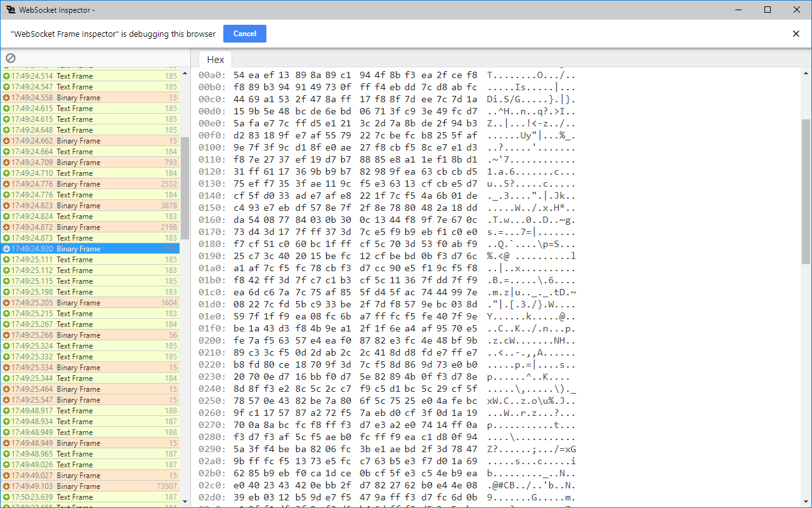Click orange arrow icon on 17:49:24.709 row

point(6,163)
